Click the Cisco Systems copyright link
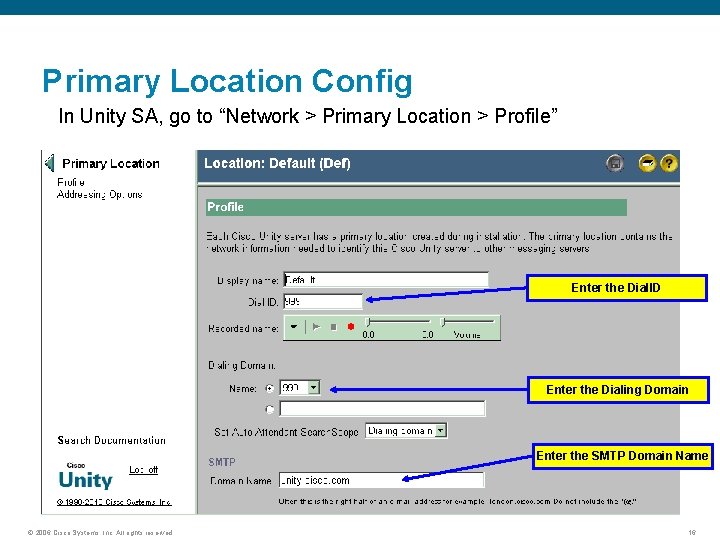720x540 pixels. coord(114,502)
